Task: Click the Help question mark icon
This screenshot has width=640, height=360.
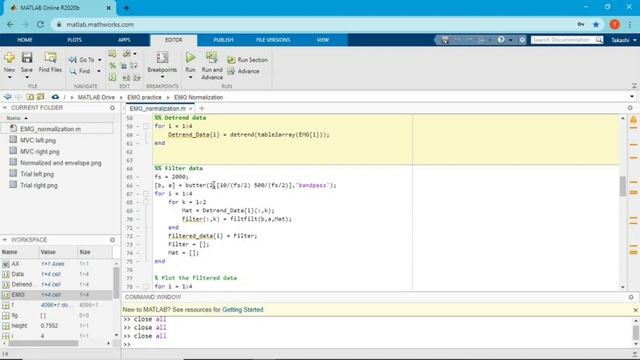Action: (x=501, y=40)
